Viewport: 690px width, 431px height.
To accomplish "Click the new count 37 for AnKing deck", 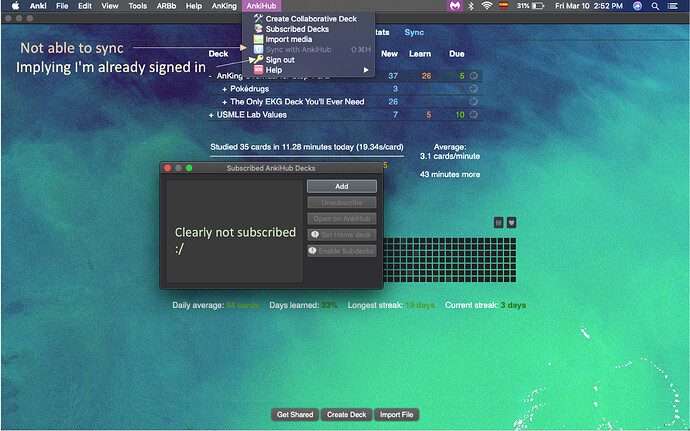I will click(393, 76).
